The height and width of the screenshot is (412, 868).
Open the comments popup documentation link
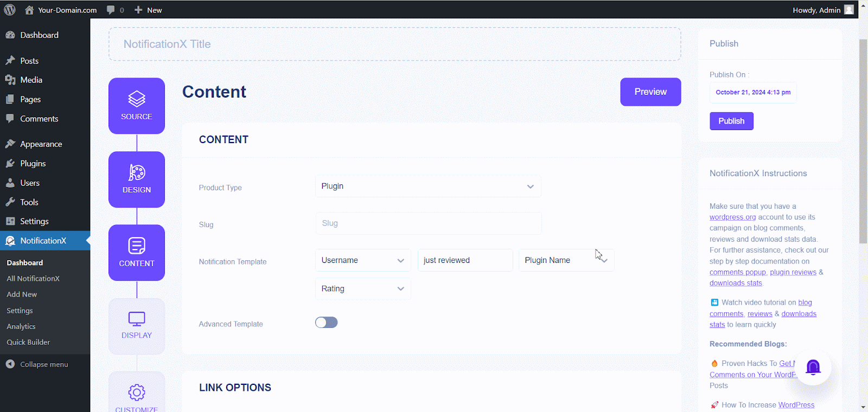738,272
